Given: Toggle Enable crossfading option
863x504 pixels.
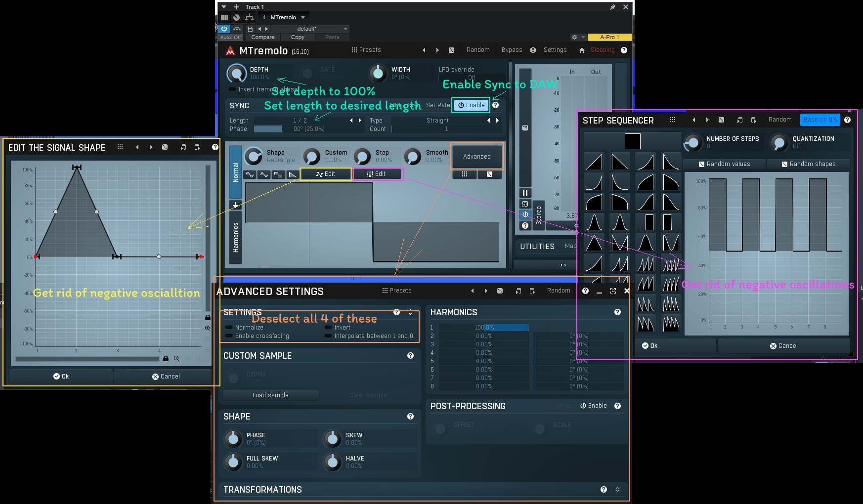Looking at the screenshot, I should pyautogui.click(x=258, y=336).
